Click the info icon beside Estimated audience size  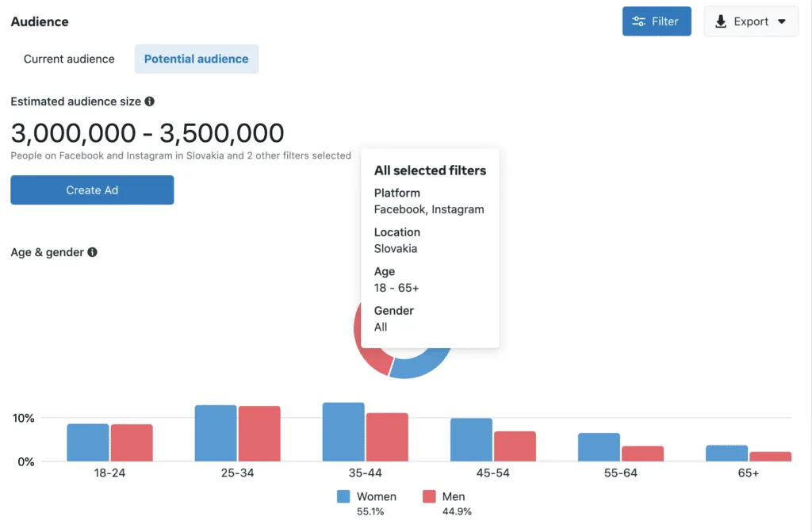point(150,101)
